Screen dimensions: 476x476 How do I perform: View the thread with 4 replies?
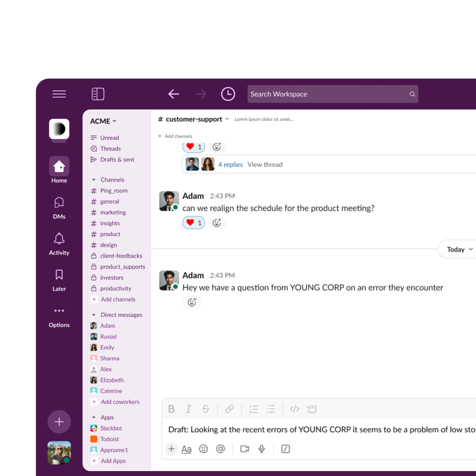point(230,164)
